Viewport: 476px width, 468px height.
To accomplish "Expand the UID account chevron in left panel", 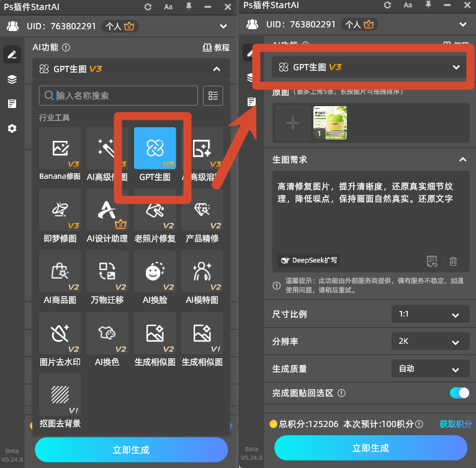I will point(223,27).
